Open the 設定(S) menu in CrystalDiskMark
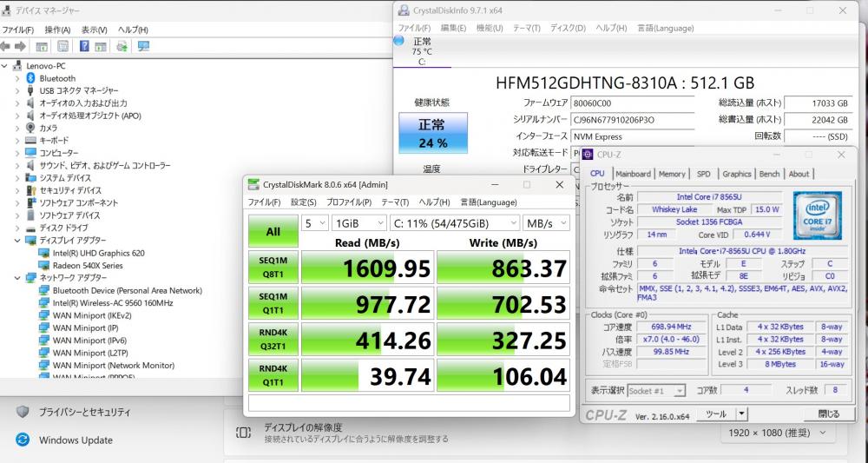The height and width of the screenshot is (463, 868). (x=304, y=202)
